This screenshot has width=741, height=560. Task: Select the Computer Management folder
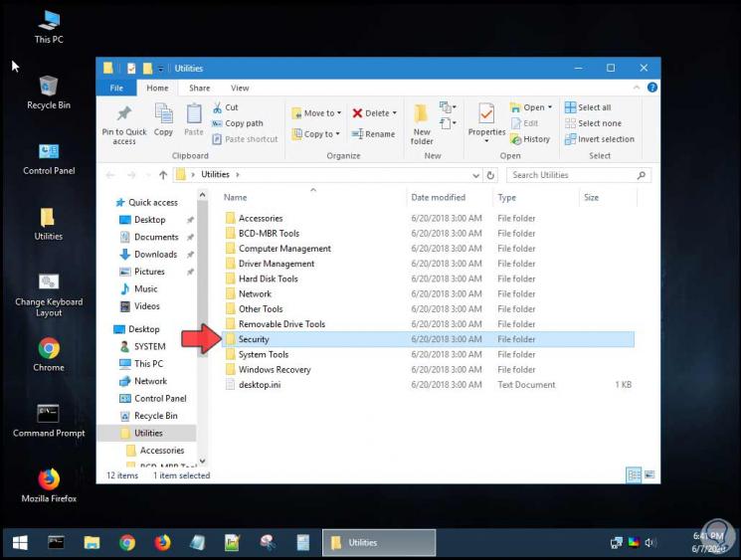point(428,249)
